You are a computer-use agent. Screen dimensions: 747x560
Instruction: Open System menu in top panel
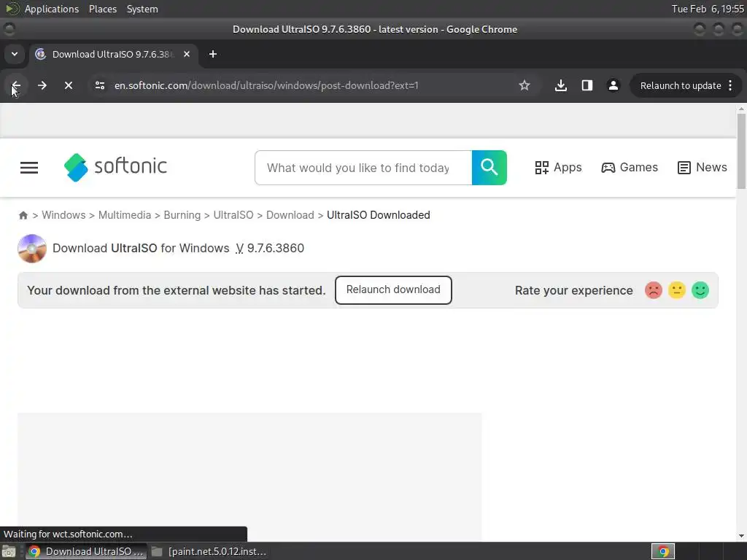pos(142,9)
